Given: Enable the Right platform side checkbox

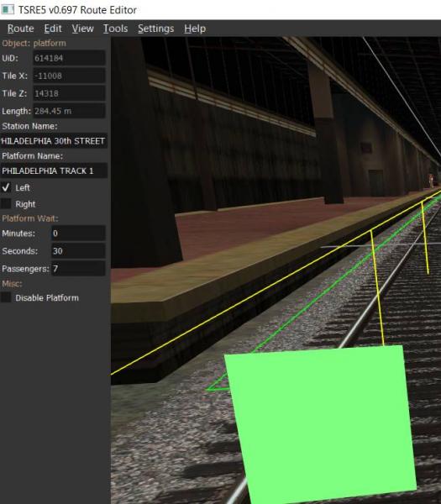Looking at the screenshot, I should (6, 204).
